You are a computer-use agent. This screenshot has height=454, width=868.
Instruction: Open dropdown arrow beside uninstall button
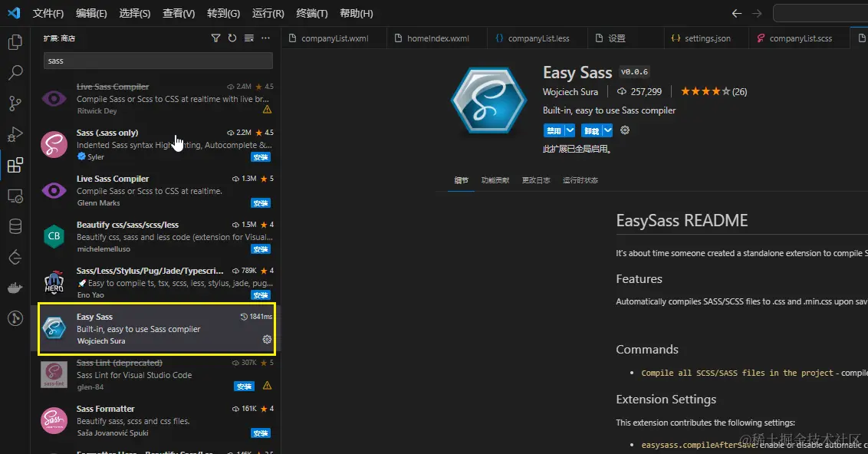tap(607, 130)
